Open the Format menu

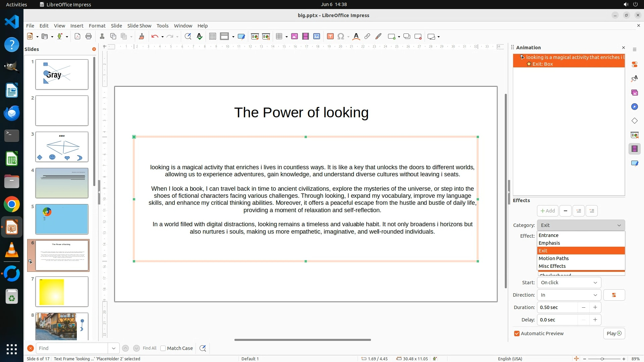pyautogui.click(x=97, y=26)
